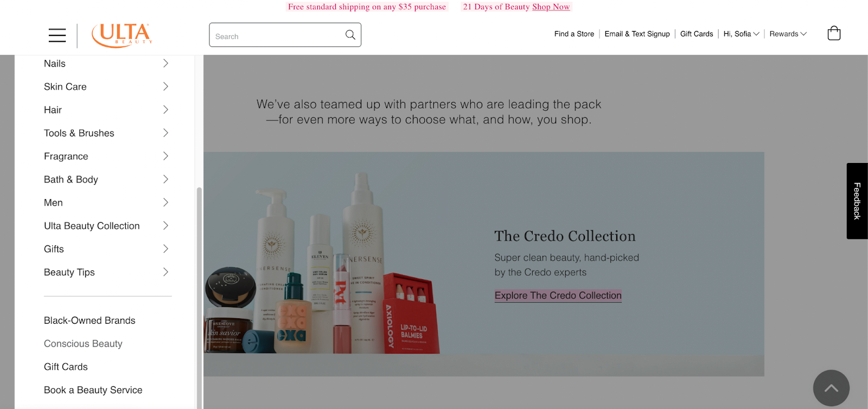Open the Hi, Sofia account dropdown
Screen dimensions: 868x409
coord(741,34)
